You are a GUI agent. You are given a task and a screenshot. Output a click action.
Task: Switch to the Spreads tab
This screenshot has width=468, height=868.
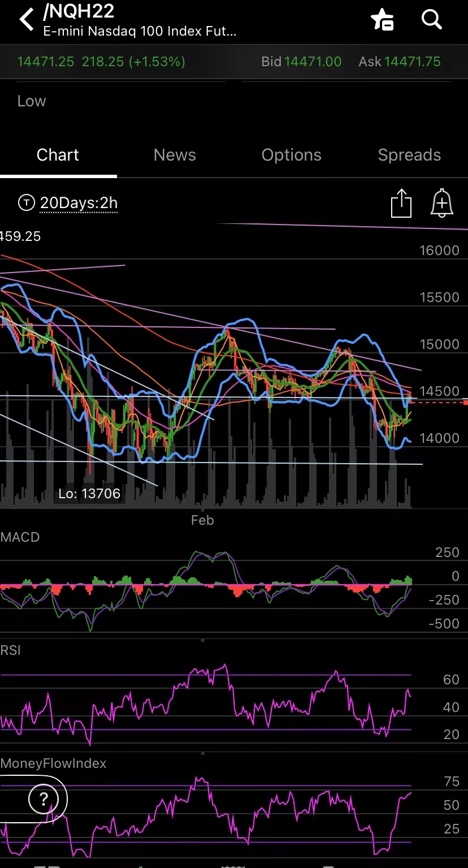point(409,155)
